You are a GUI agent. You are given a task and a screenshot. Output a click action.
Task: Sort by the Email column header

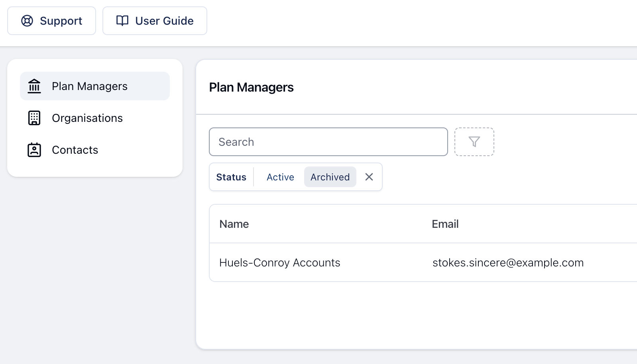445,224
